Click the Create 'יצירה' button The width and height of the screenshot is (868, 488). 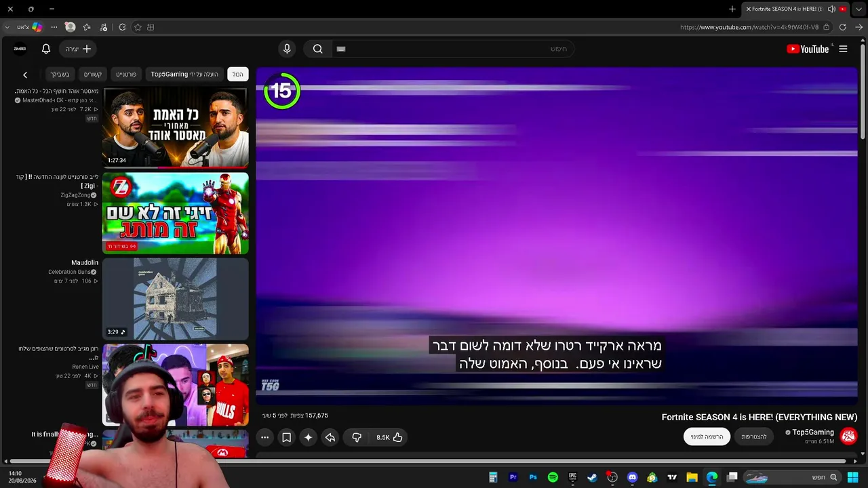[x=79, y=49]
